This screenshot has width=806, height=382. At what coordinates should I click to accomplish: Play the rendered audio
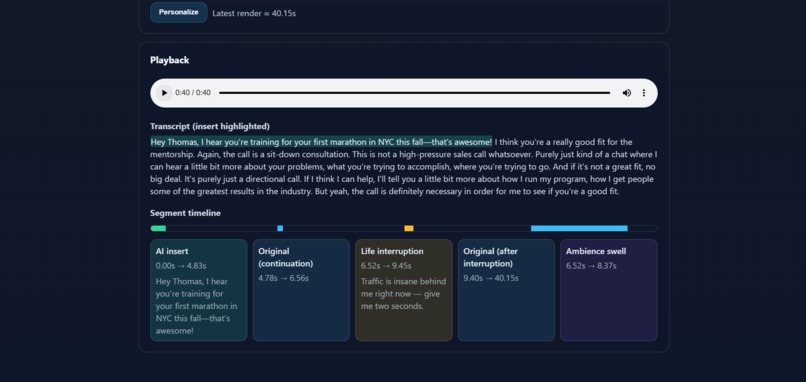click(164, 93)
